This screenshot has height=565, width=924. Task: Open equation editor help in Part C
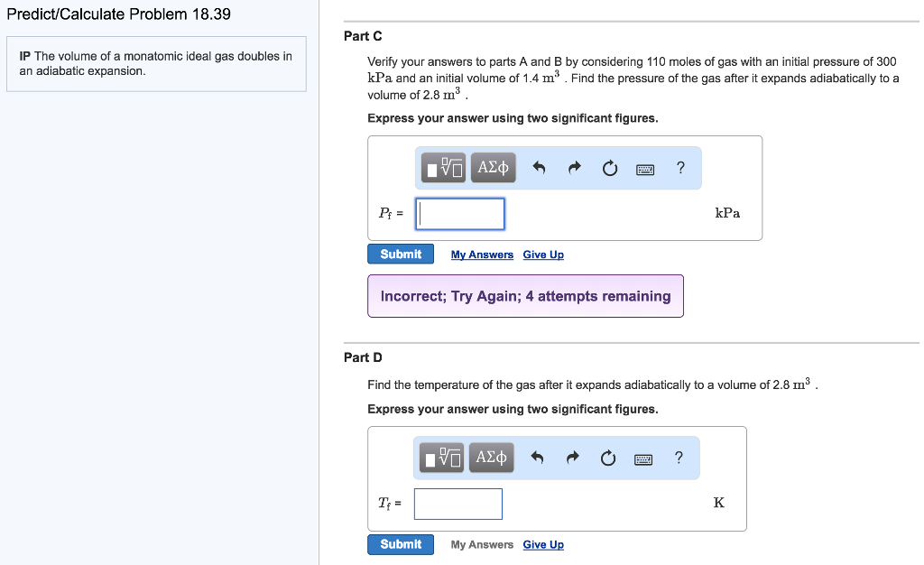[680, 167]
